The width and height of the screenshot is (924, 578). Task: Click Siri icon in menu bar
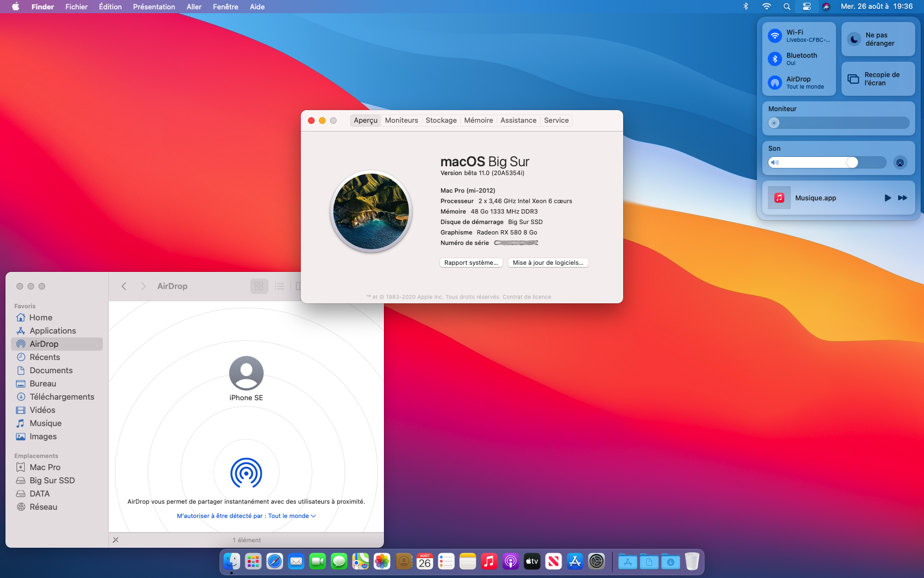[826, 7]
